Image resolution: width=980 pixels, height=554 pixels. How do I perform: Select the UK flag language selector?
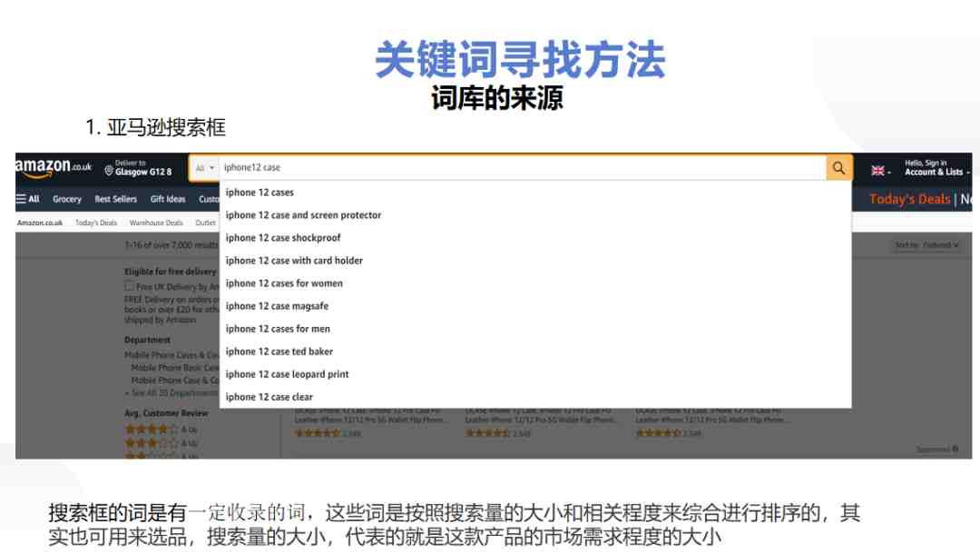880,170
